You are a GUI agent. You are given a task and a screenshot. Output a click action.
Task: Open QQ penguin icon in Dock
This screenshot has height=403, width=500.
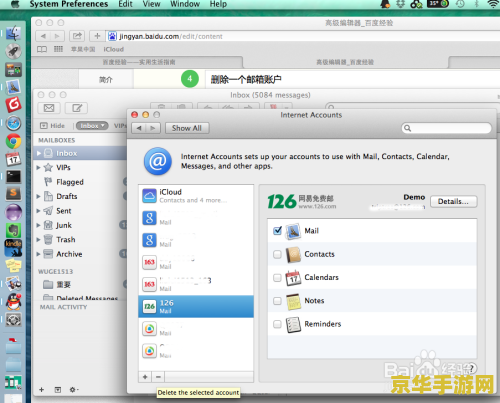tap(13, 302)
